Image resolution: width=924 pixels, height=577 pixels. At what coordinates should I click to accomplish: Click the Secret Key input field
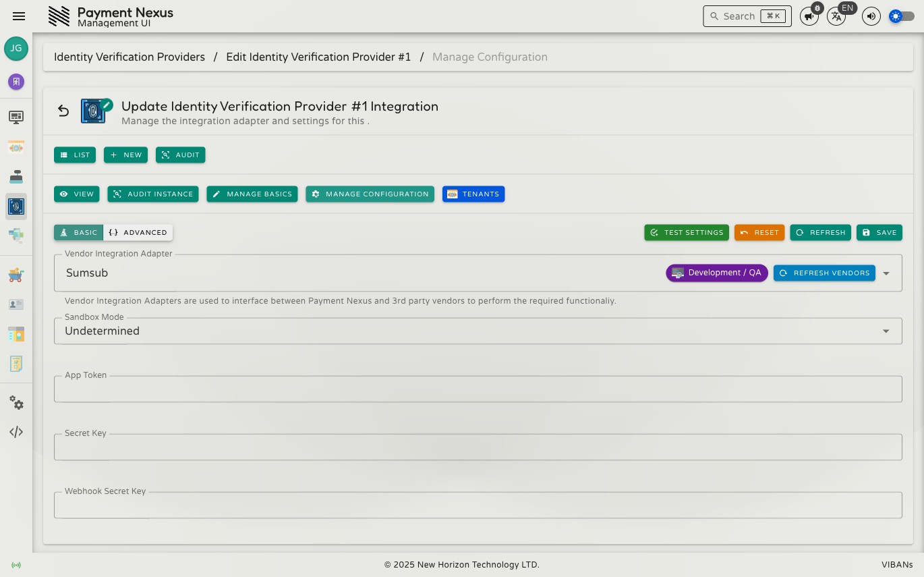(478, 447)
